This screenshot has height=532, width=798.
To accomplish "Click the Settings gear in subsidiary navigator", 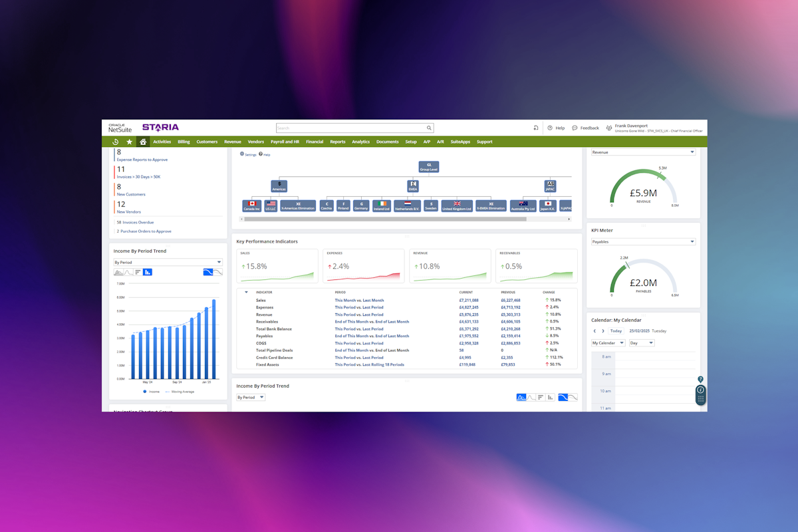I will [242, 154].
